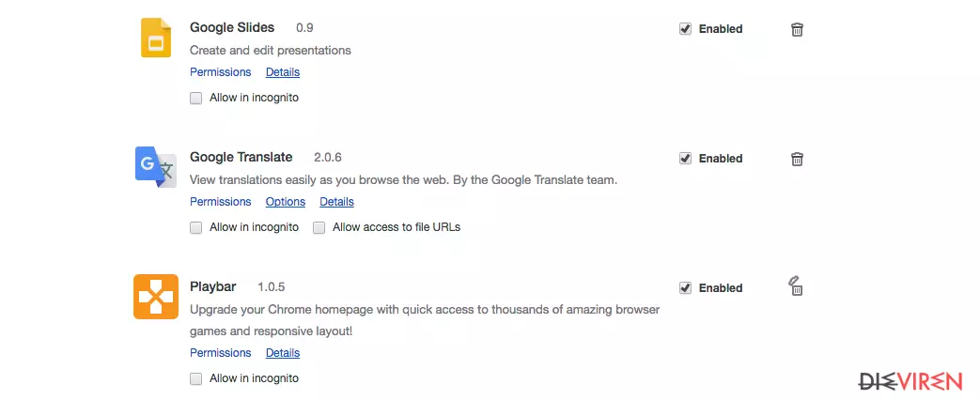Open Details link for Google Slides
The image size is (980, 400).
(x=283, y=72)
